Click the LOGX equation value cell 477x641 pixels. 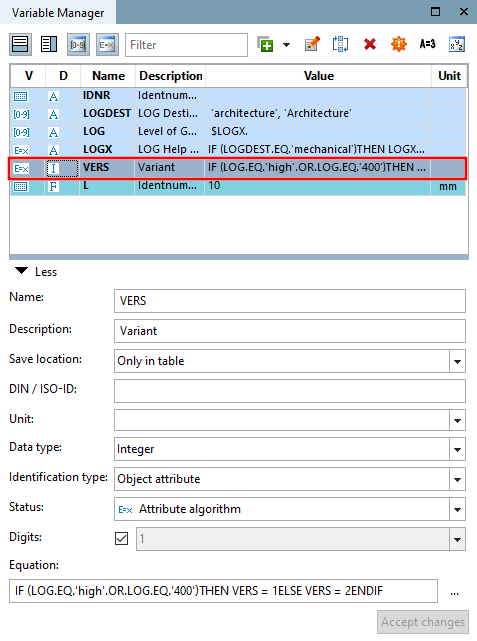[x=318, y=149]
